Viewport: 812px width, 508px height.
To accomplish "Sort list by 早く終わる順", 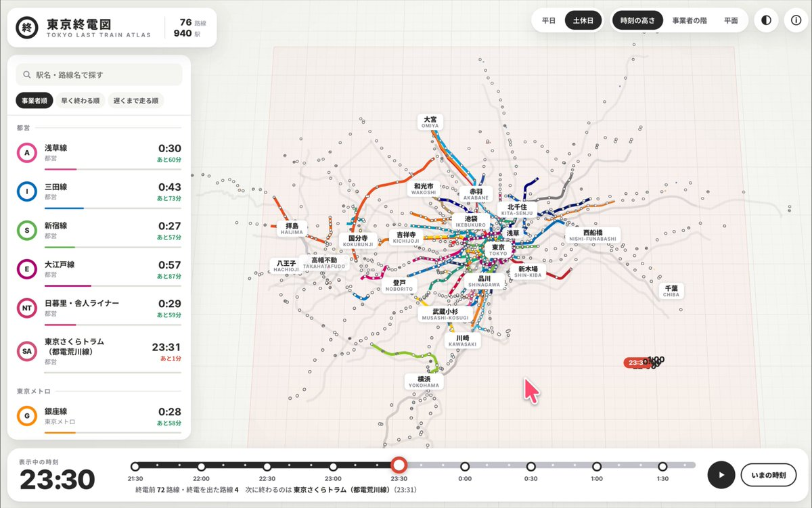I will [81, 101].
